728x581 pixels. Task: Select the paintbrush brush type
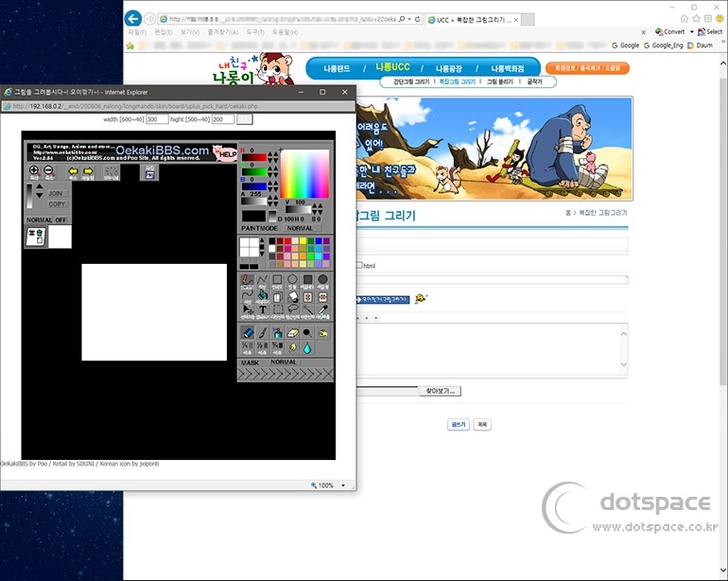[262, 333]
